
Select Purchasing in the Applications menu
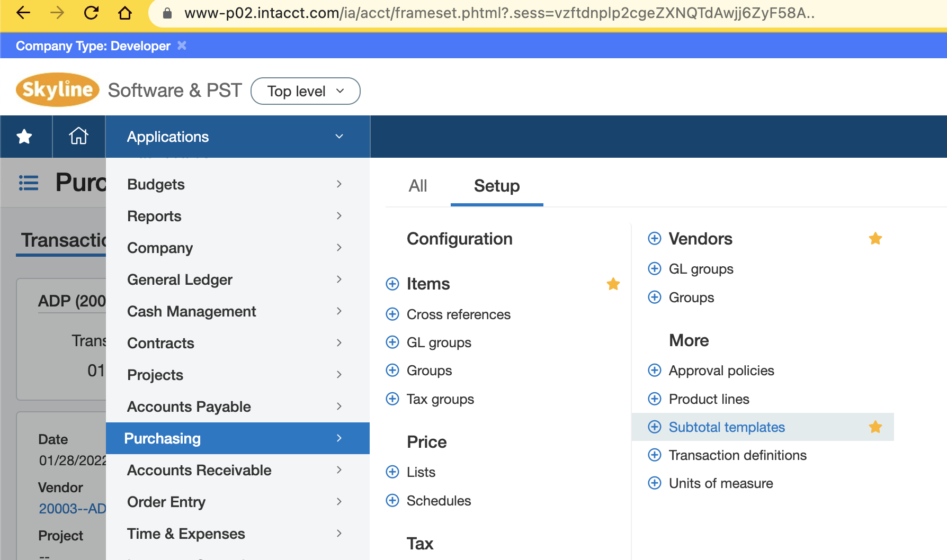(163, 438)
